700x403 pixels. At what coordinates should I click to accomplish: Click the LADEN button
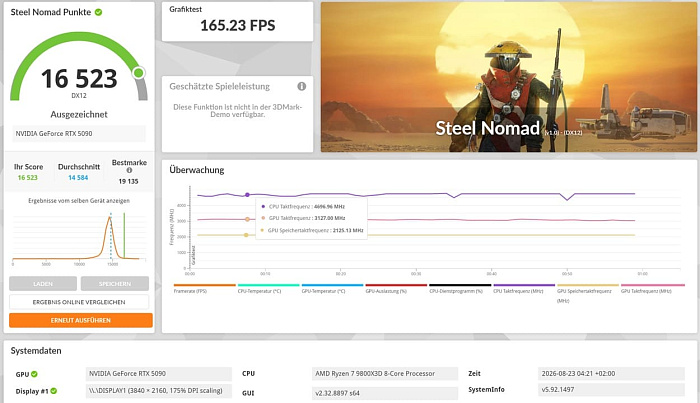(43, 284)
